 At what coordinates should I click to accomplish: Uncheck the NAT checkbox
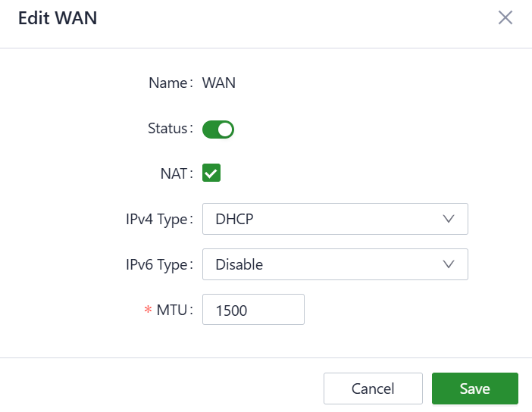[x=211, y=174]
